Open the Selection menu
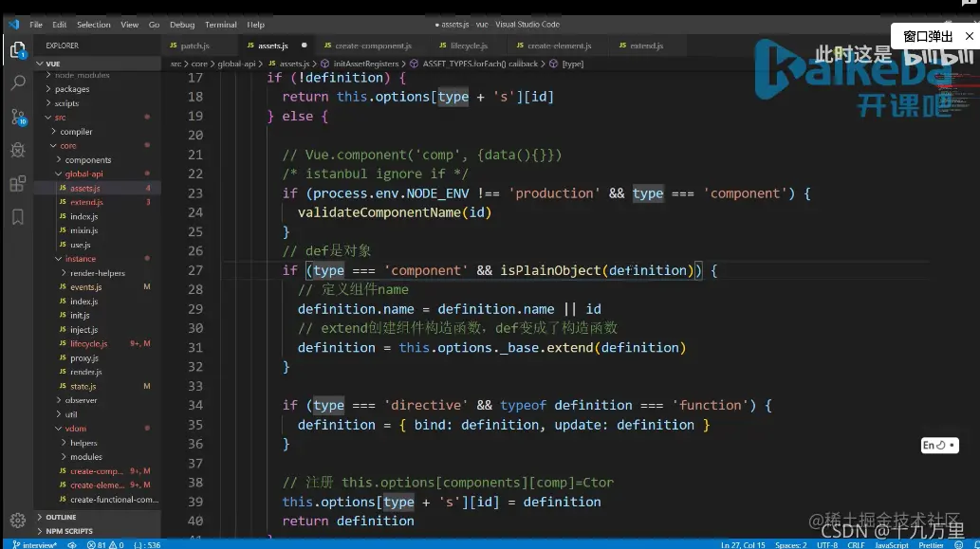Image resolution: width=980 pixels, height=549 pixels. pos(94,25)
